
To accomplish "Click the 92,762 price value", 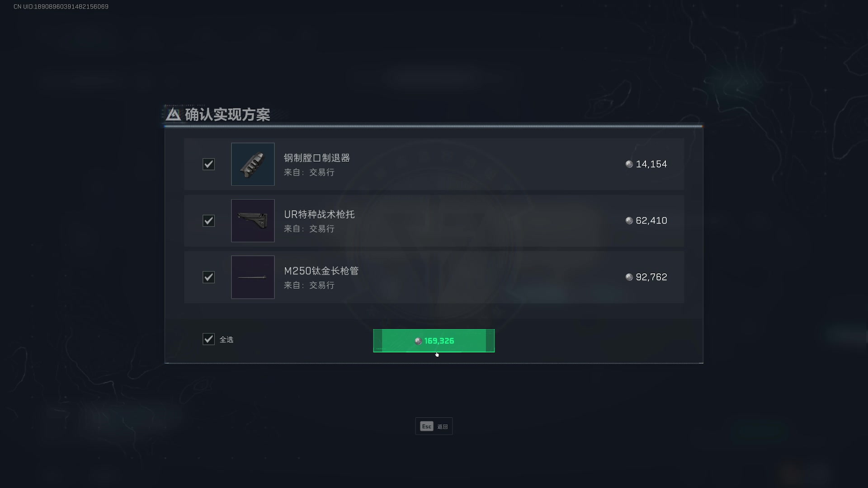I will pyautogui.click(x=651, y=277).
